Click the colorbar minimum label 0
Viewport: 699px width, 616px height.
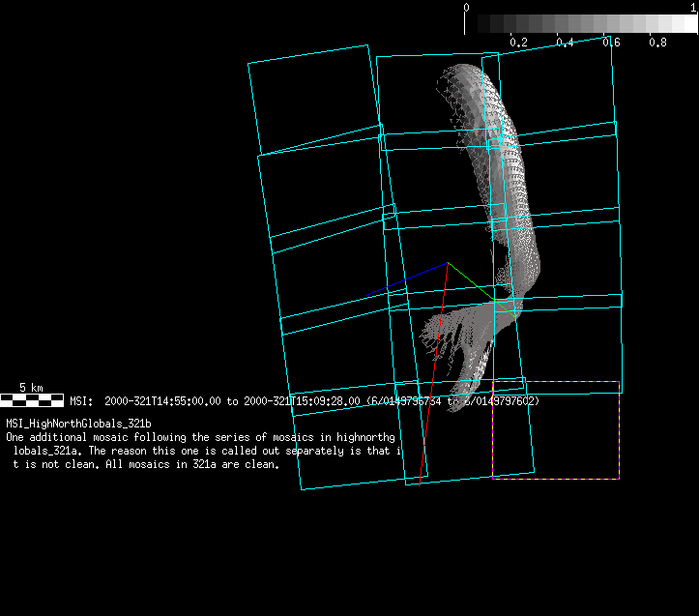pos(466,7)
